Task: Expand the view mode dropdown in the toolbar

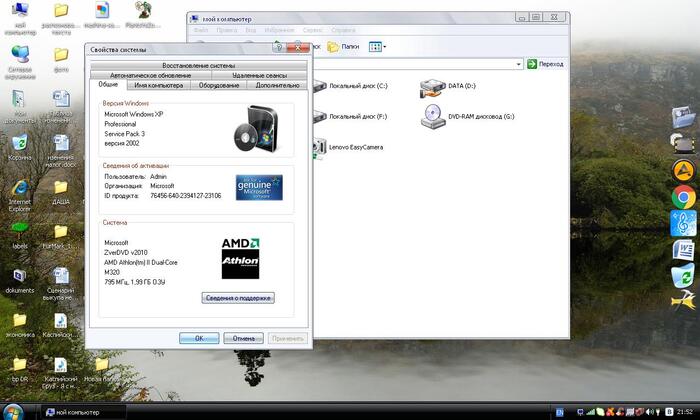Action: pos(384,46)
